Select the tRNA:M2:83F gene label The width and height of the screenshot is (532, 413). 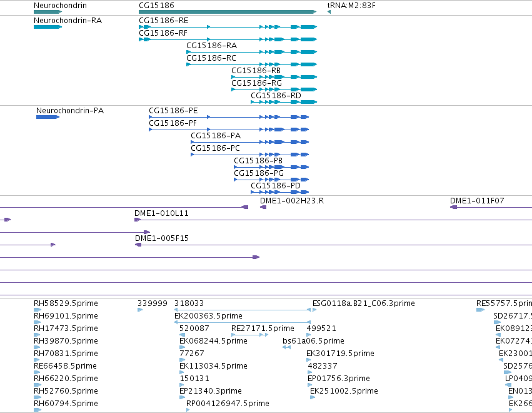[351, 6]
